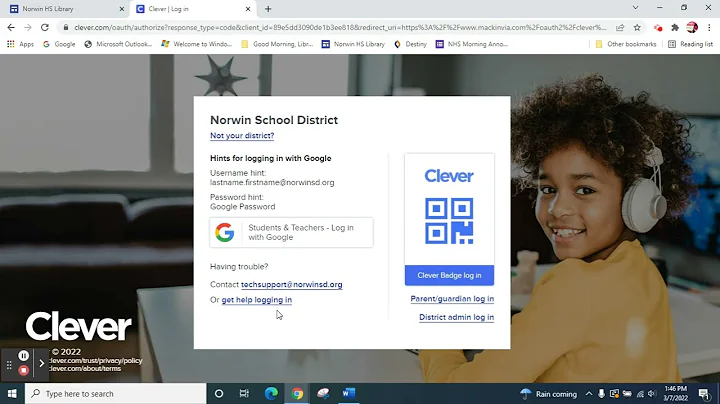This screenshot has height=404, width=720.
Task: Open the taskbar app left of Word
Action: pyautogui.click(x=323, y=394)
